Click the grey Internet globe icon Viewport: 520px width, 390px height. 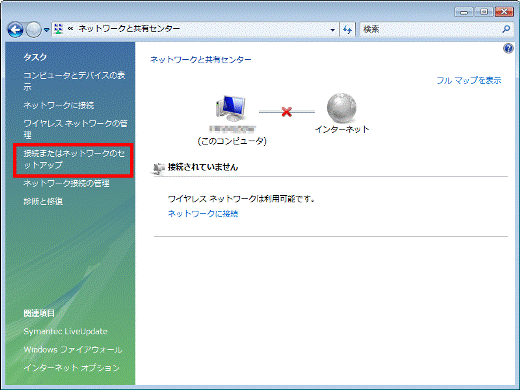coord(342,108)
